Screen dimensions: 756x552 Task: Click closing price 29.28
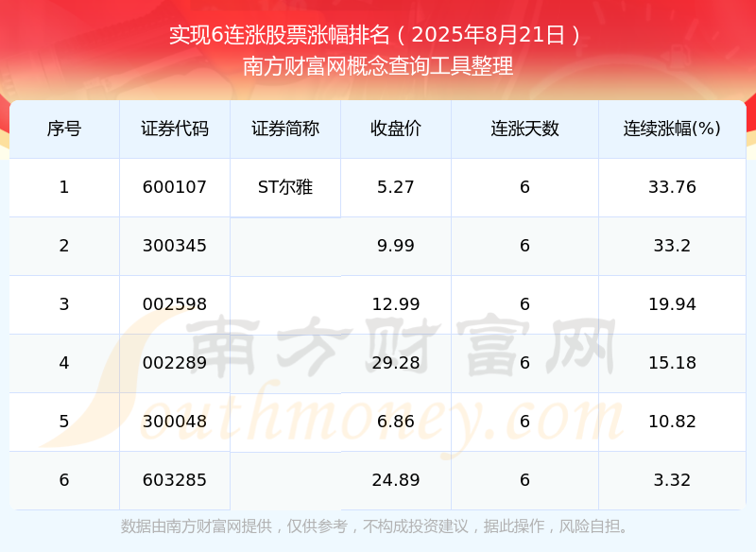click(x=396, y=363)
